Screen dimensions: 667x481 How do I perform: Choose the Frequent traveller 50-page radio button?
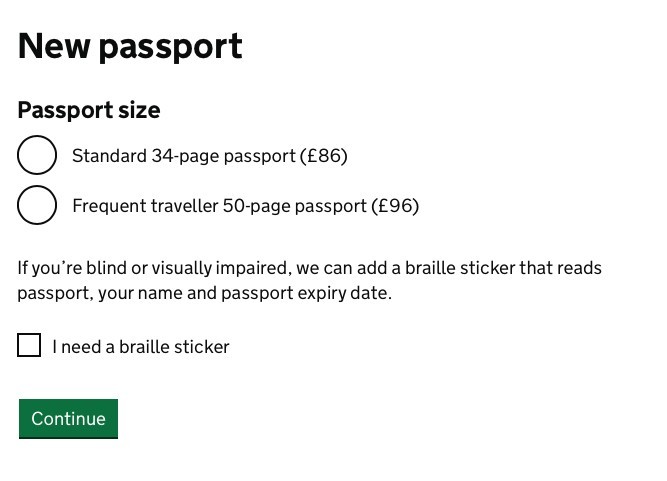coord(37,206)
